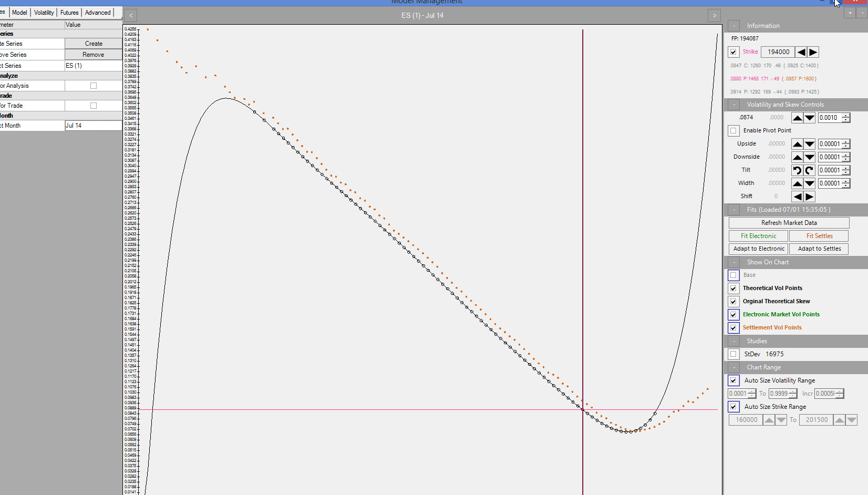Adjust the volatility increment 0.0010 spinner
Image resolution: width=868 pixels, height=495 pixels.
(x=845, y=118)
